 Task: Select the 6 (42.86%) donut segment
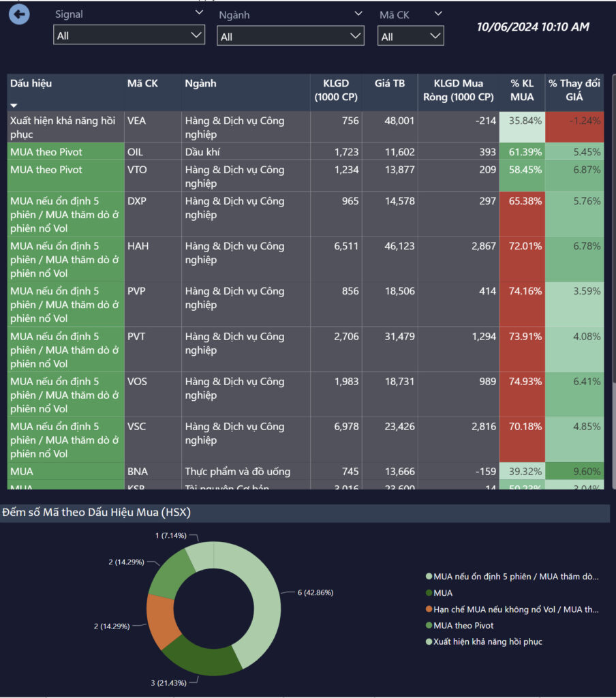coord(256,600)
